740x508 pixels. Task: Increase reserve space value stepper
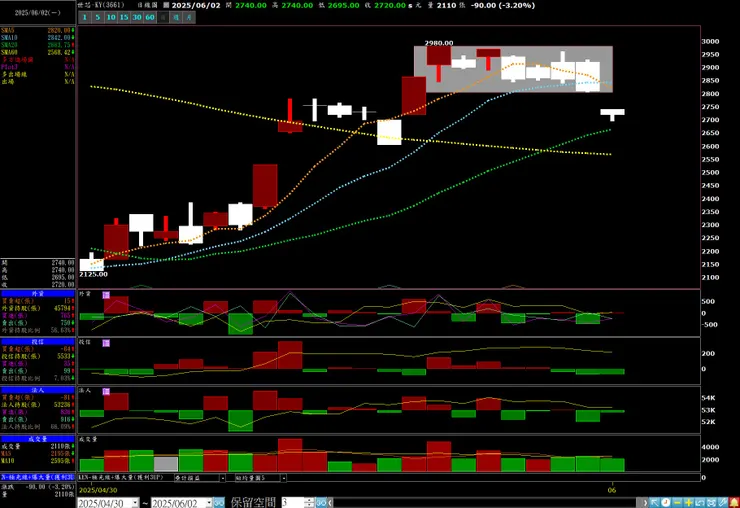click(309, 500)
